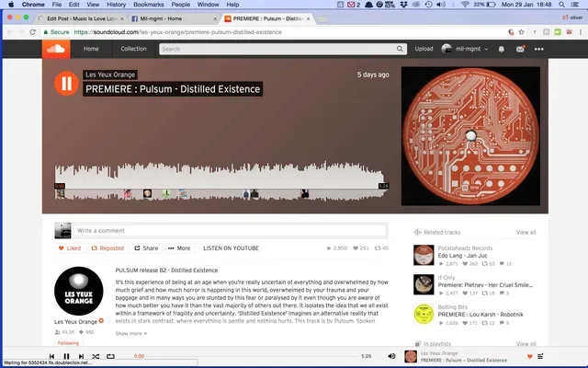Open PREMIERE : Lou Karsh - Robotnik track
The image size is (588, 368).
(x=481, y=315)
